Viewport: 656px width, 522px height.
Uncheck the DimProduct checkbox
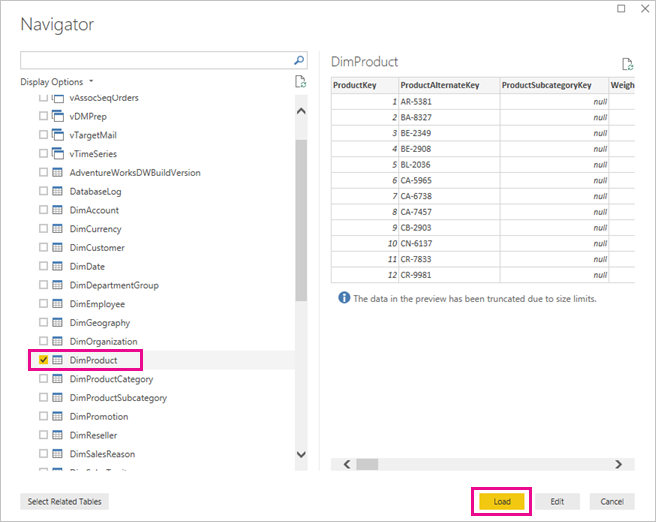(x=43, y=360)
